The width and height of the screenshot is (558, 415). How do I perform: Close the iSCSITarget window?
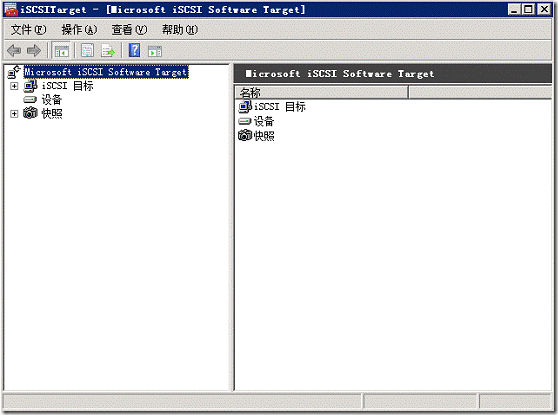(x=544, y=9)
